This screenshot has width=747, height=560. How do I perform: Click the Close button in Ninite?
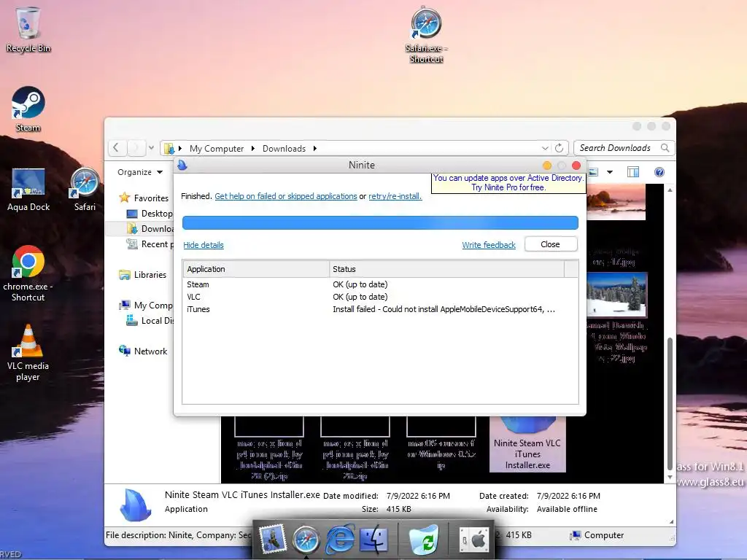coord(551,244)
